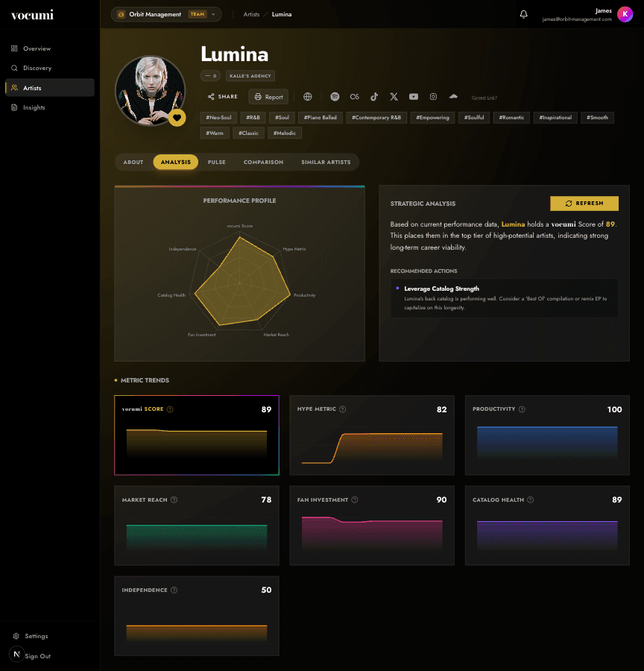Viewport: 644px width, 671px height.
Task: Expand the Orbit Management team dropdown
Action: pos(166,14)
